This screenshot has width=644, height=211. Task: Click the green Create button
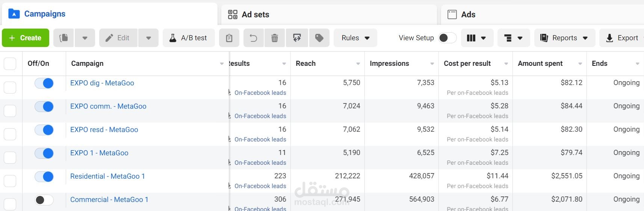click(26, 38)
